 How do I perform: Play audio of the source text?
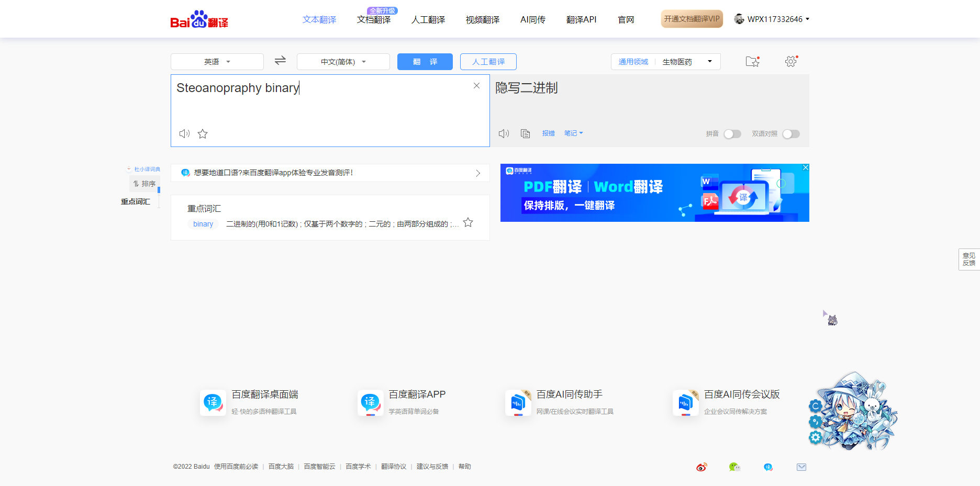click(x=184, y=134)
